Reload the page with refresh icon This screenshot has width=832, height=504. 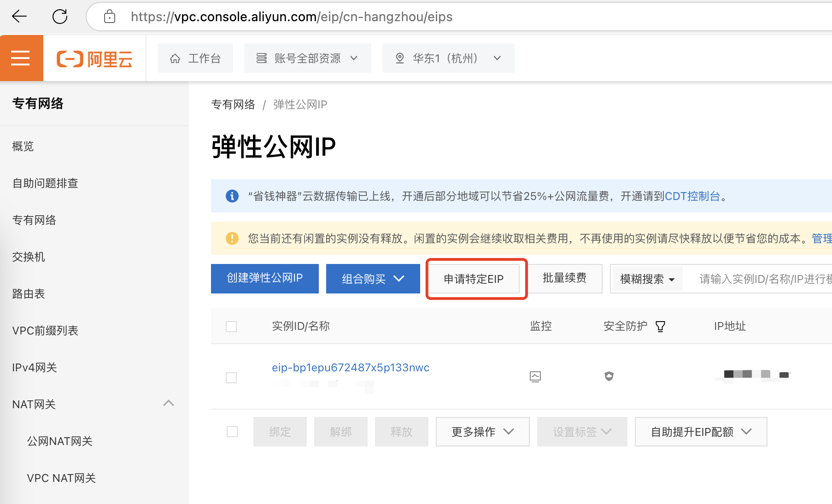[60, 17]
